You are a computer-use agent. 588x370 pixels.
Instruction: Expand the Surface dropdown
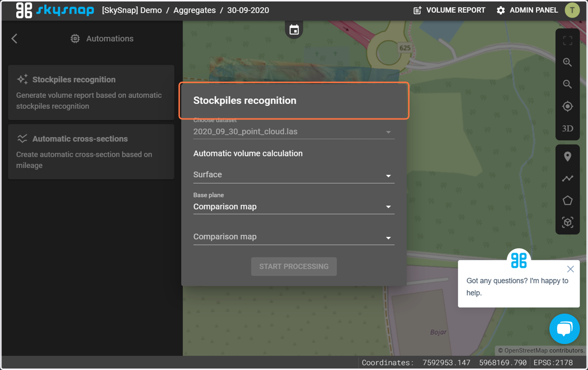[x=294, y=175]
